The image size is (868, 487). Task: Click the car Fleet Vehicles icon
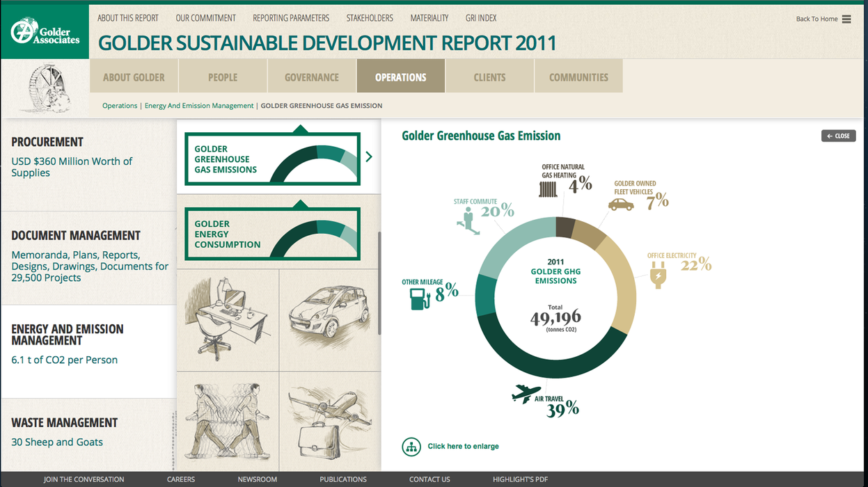621,204
